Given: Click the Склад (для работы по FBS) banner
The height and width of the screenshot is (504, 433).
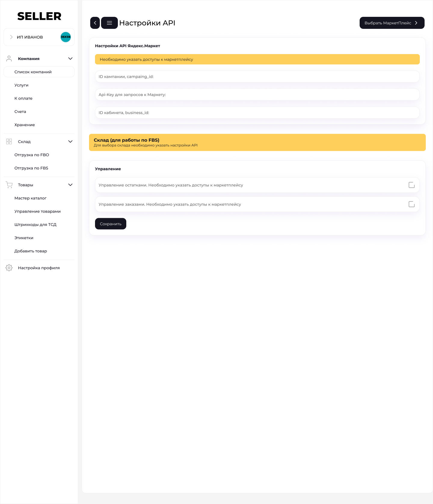Looking at the screenshot, I should coord(257,142).
